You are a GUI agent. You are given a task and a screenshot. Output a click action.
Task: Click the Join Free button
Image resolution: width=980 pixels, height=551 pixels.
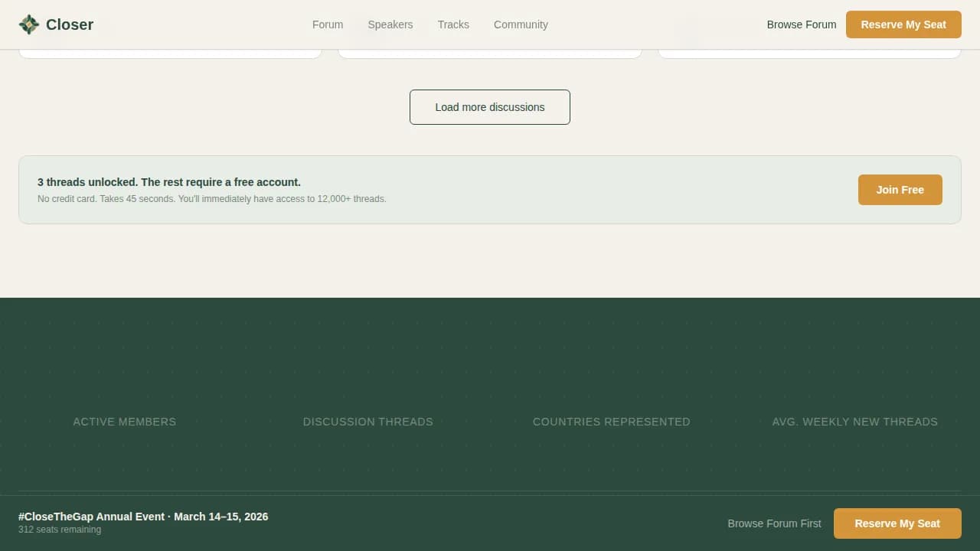[900, 190]
